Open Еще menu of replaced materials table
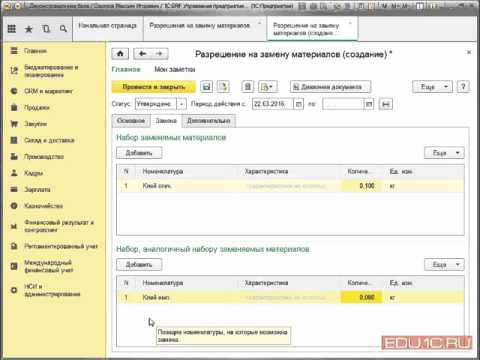 [444, 153]
